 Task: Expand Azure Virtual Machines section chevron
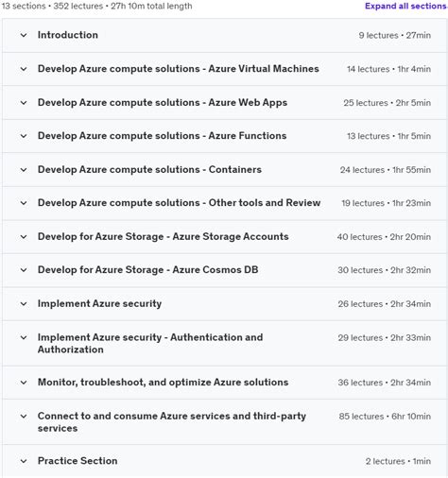click(x=24, y=69)
